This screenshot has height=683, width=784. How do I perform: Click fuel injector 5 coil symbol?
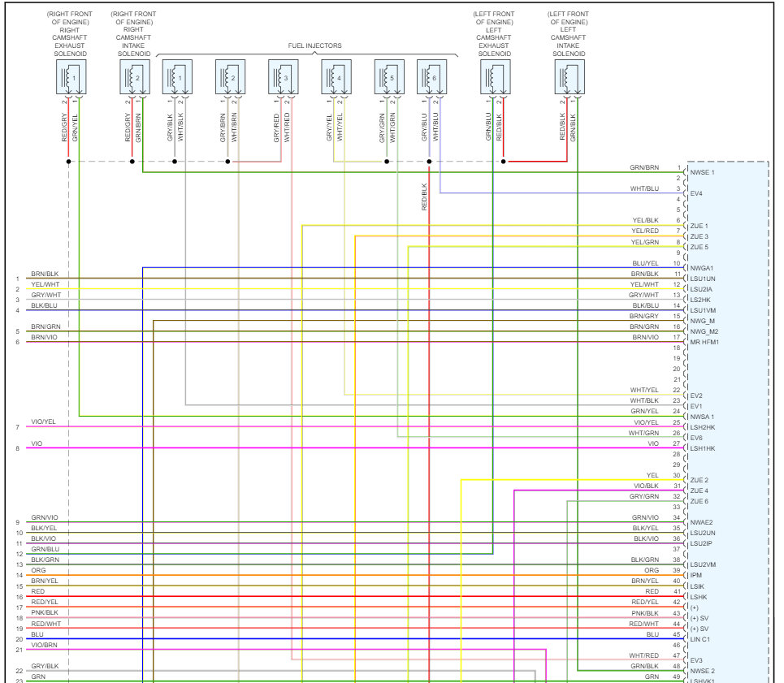pos(389,76)
